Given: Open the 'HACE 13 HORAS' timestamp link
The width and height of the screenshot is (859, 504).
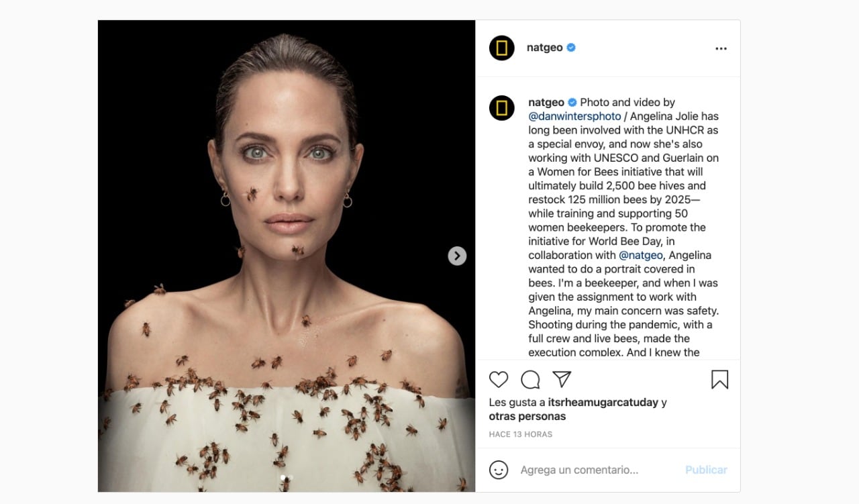Looking at the screenshot, I should (521, 434).
